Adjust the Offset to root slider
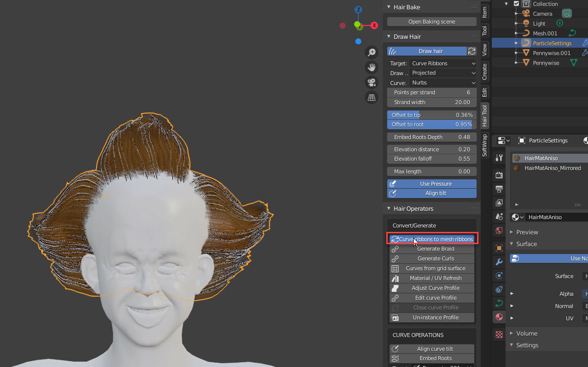588x367 pixels. [x=431, y=124]
